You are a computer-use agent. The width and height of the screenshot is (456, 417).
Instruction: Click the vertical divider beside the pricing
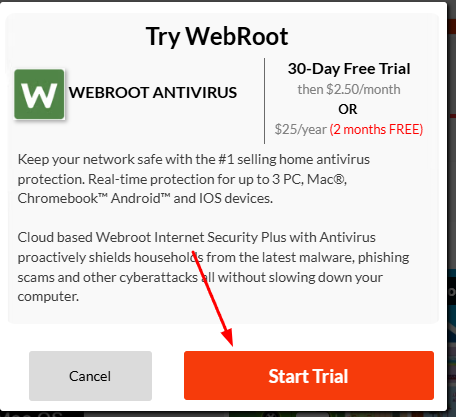pos(265,101)
